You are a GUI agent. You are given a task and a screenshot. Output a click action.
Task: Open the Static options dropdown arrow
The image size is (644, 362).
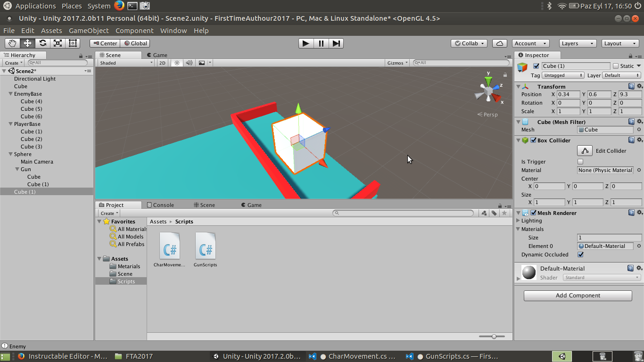tap(639, 66)
